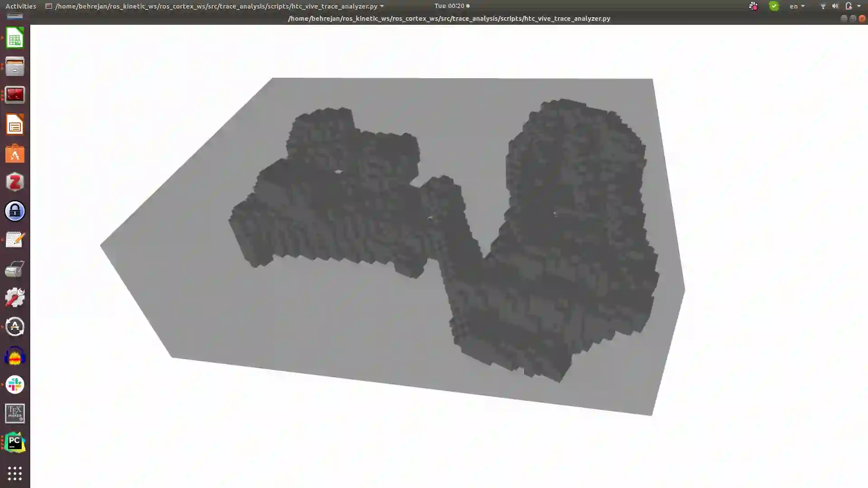Open LibreOffice Calc from the dock
The width and height of the screenshot is (868, 488).
(x=14, y=38)
